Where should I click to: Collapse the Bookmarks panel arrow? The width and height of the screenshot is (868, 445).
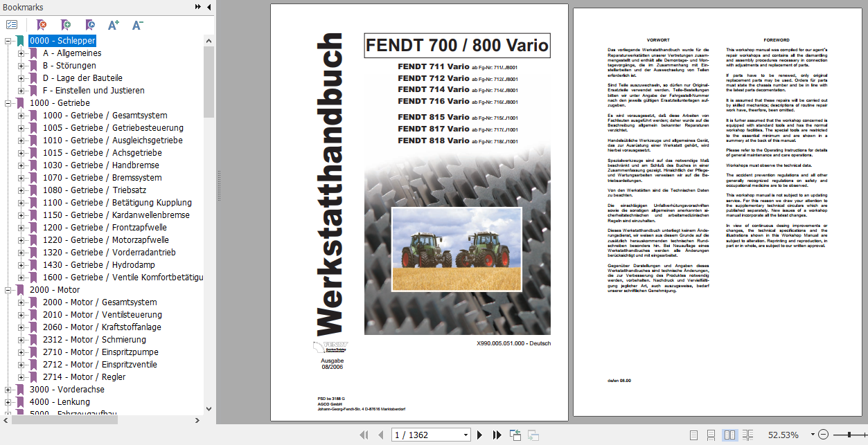tap(209, 7)
